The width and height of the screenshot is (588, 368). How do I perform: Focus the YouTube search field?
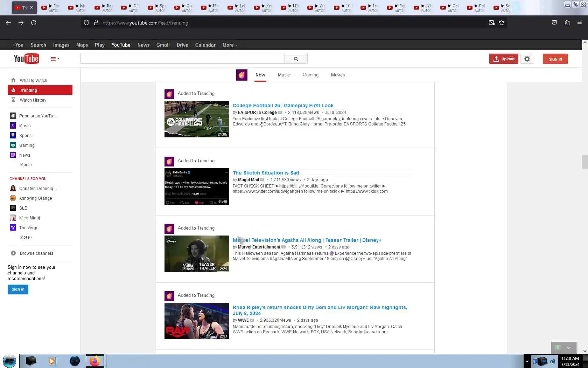click(x=182, y=59)
